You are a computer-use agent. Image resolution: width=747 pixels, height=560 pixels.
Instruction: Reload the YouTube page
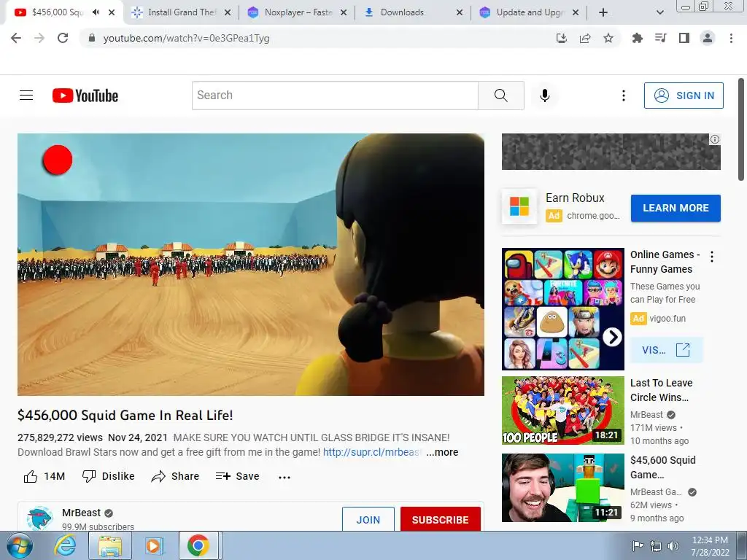(x=63, y=38)
